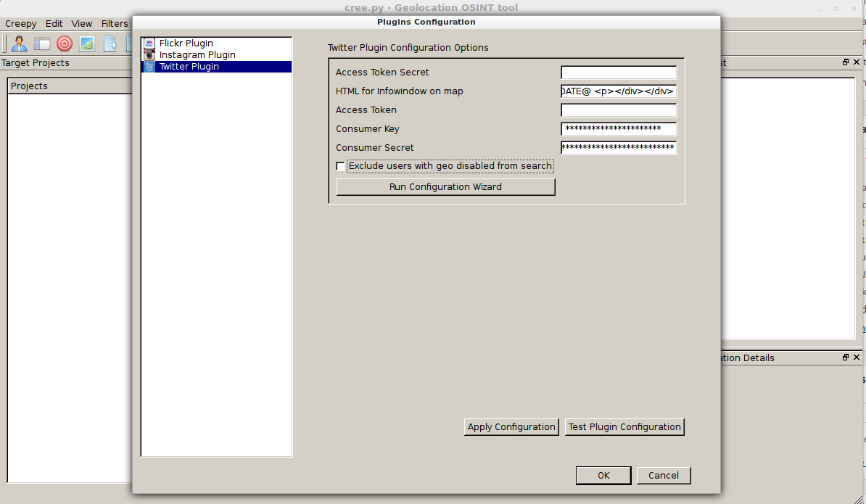The width and height of the screenshot is (866, 504).
Task: Enable Exclude users with geo disabled checkbox
Action: click(x=341, y=167)
